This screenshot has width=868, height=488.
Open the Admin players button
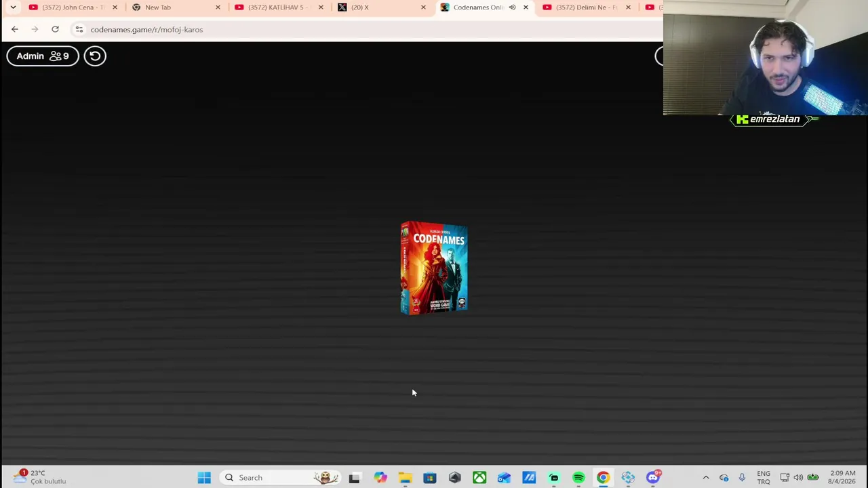click(43, 56)
